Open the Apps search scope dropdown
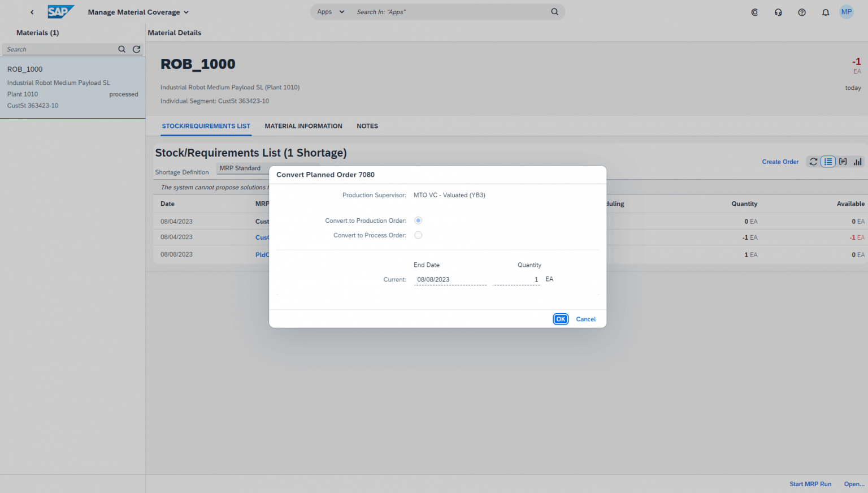 click(329, 11)
